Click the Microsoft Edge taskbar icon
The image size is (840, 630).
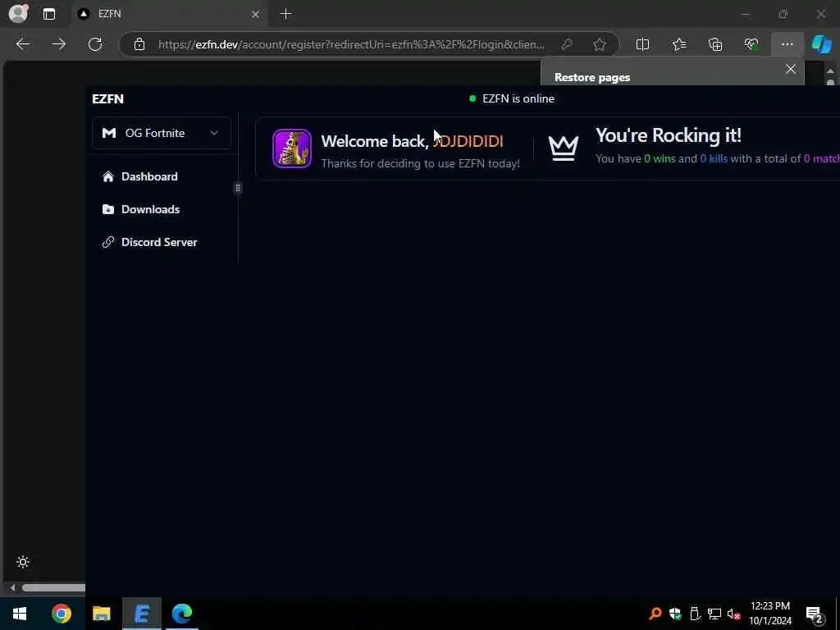coord(181,614)
